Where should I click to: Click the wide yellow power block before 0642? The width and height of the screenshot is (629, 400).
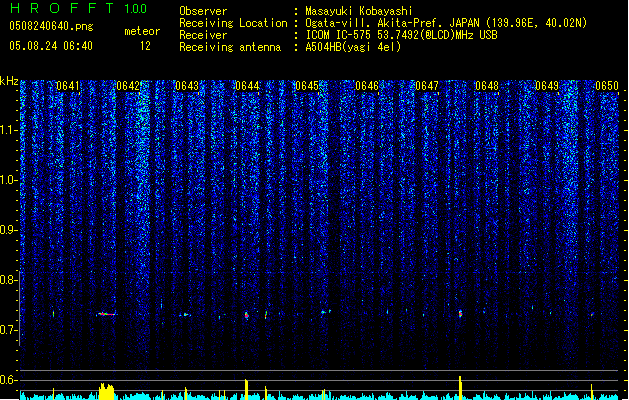107,392
